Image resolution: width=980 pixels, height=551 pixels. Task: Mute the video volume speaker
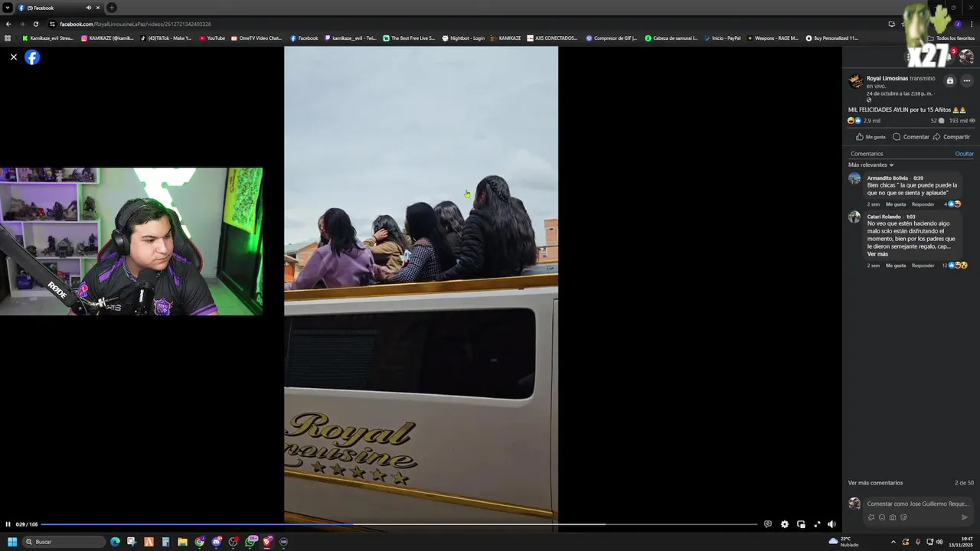tap(831, 524)
